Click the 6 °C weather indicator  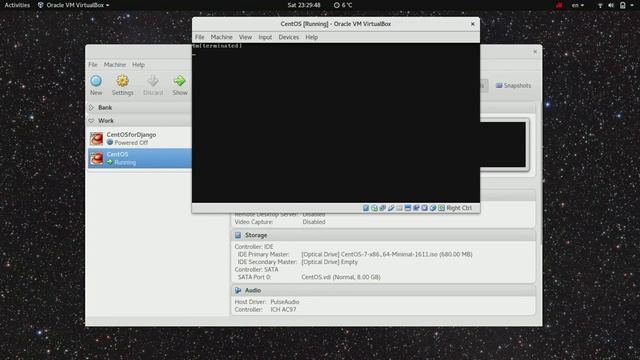point(343,5)
